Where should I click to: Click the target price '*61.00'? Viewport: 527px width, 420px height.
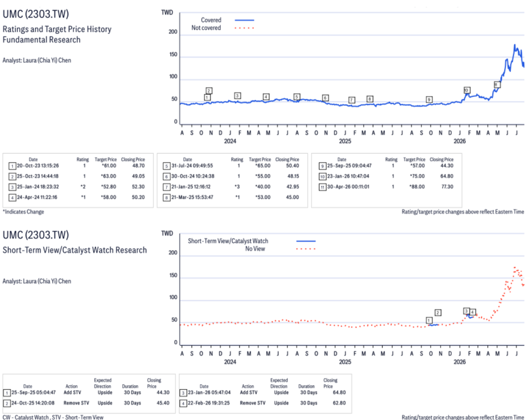click(109, 166)
